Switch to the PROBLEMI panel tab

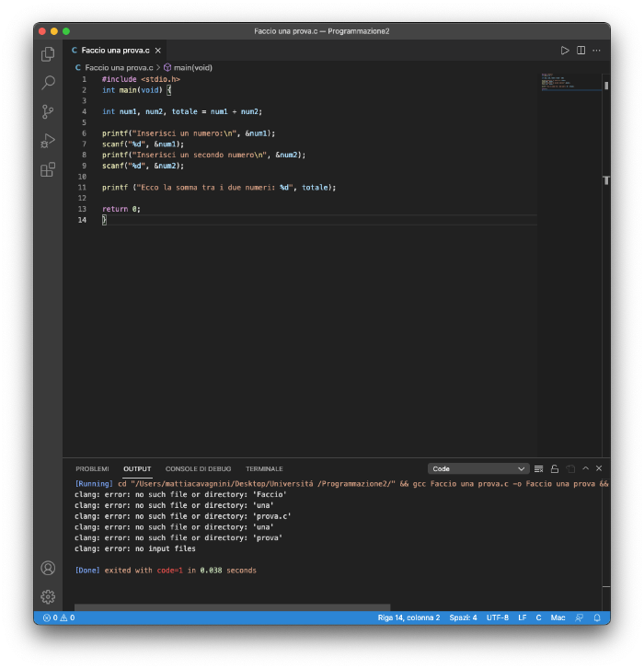[x=92, y=468]
